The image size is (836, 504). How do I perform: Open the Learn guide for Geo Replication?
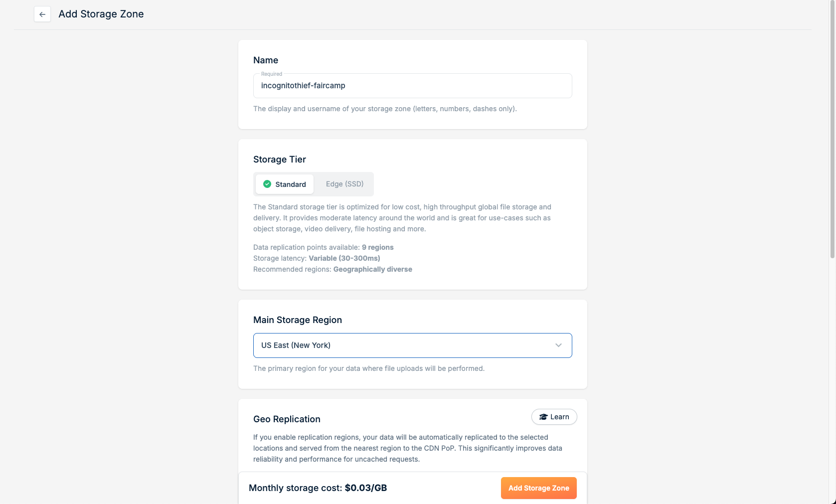click(554, 417)
